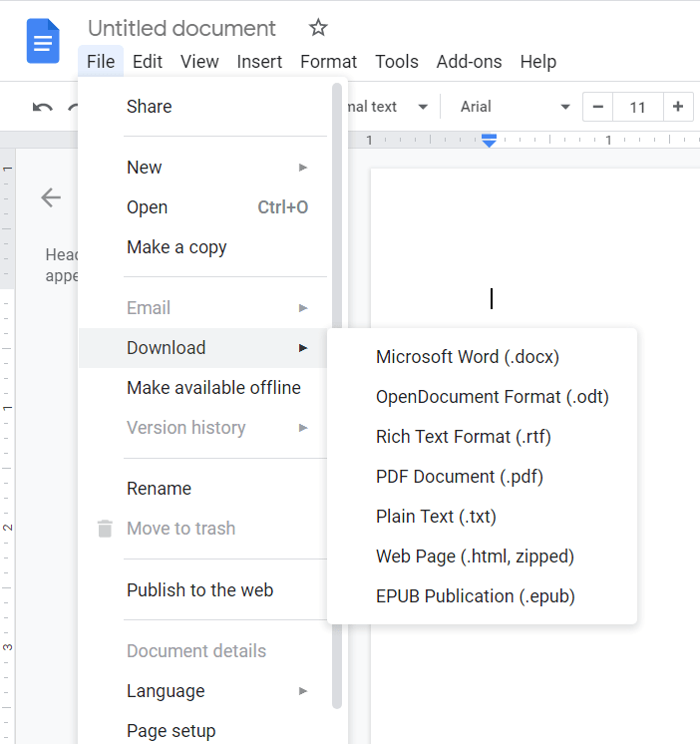Click the font size input field
The width and height of the screenshot is (700, 744).
click(x=638, y=107)
